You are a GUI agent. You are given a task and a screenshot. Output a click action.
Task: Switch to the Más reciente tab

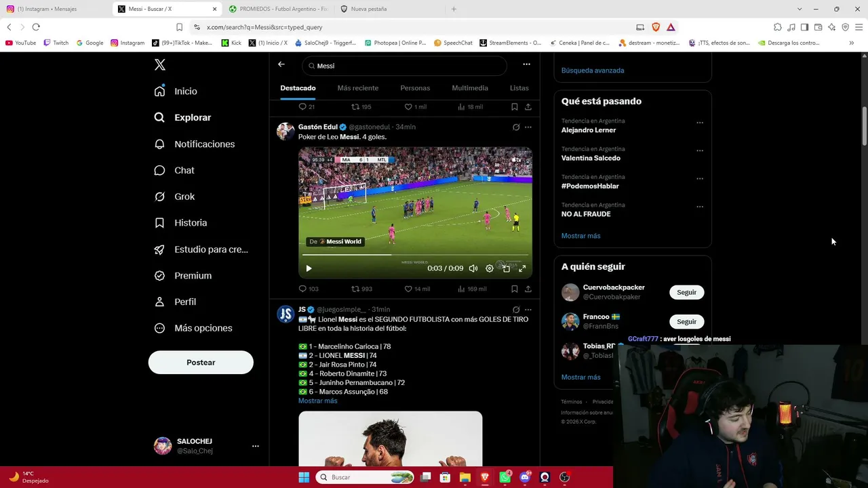[358, 88]
